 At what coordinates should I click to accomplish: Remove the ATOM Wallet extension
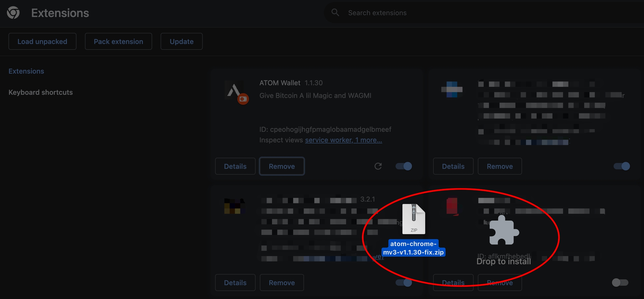tap(282, 166)
